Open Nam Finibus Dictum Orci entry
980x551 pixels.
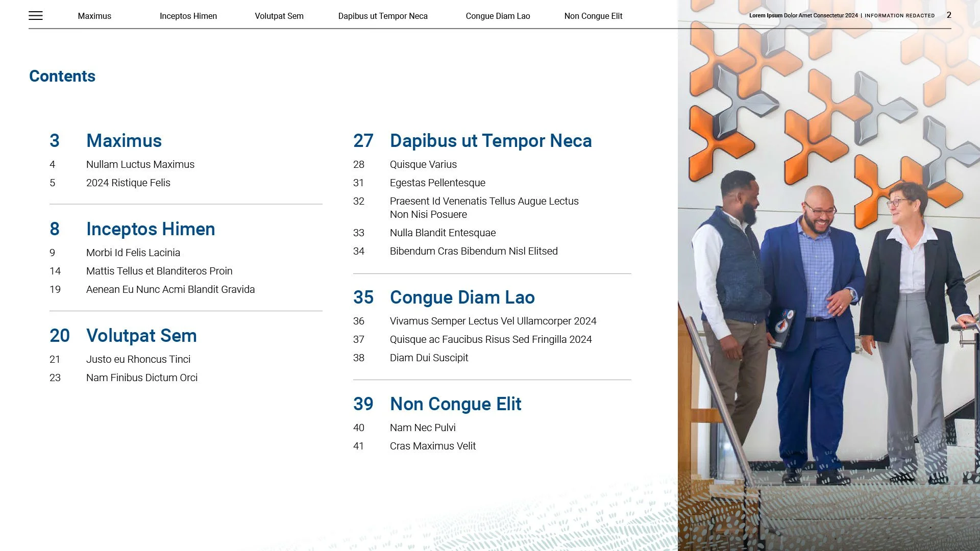pyautogui.click(x=141, y=378)
